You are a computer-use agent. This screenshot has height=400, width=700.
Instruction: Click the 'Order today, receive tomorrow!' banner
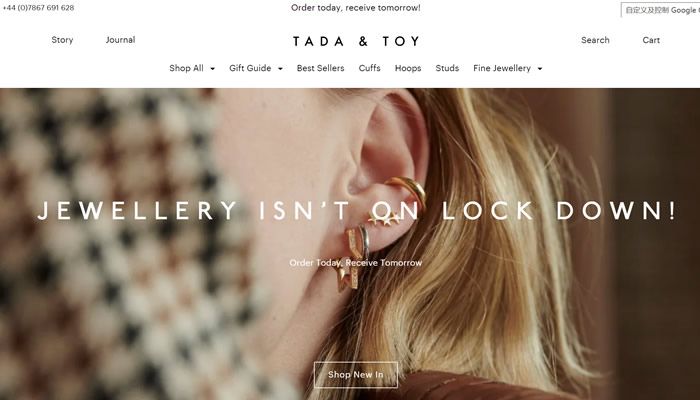tap(356, 8)
